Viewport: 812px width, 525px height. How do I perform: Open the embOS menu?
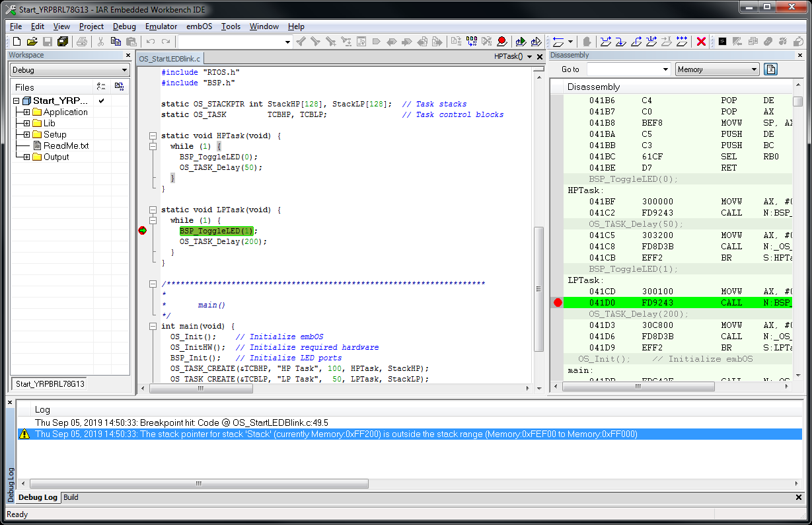[x=199, y=26]
